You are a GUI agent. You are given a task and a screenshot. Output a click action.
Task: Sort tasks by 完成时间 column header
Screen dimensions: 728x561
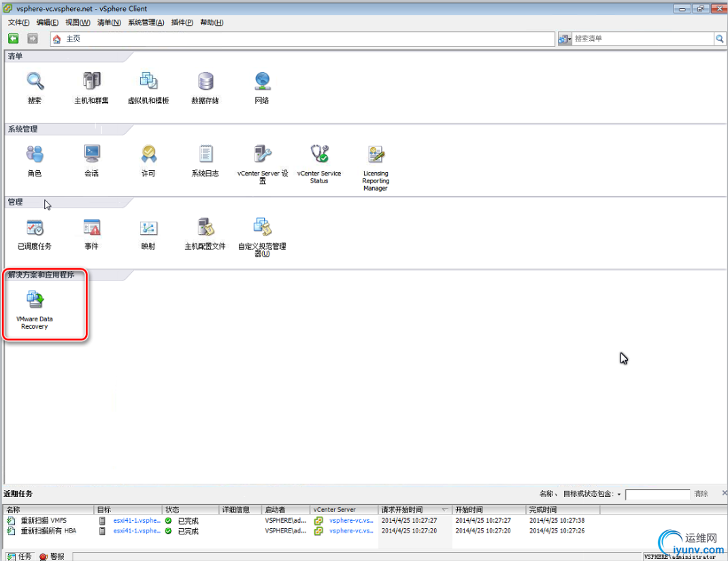563,510
